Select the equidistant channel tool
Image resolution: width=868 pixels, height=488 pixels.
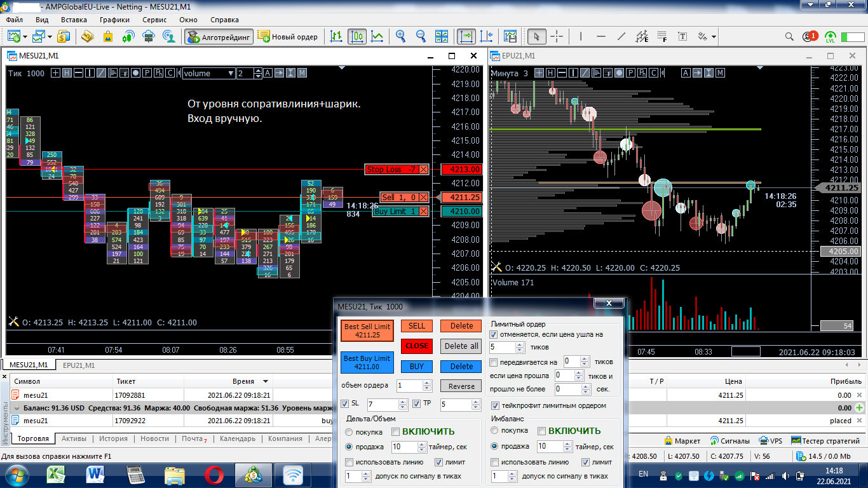(642, 37)
